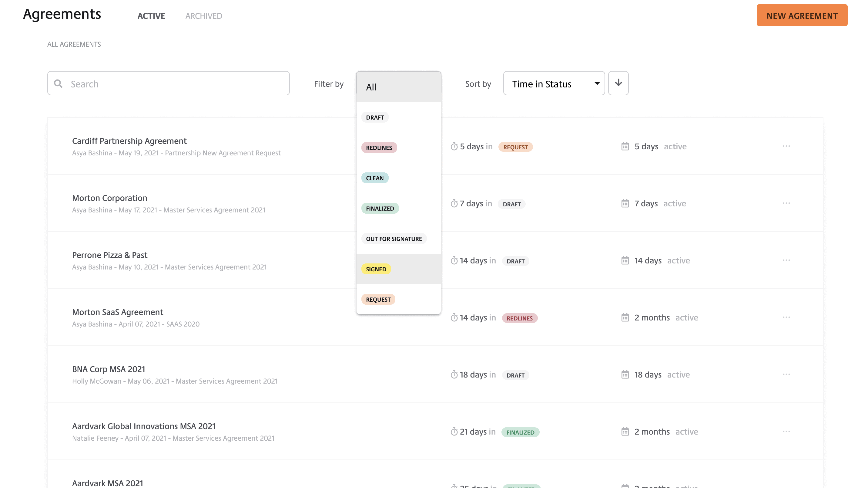This screenshot has height=488, width=868.
Task: Click the search magnifier icon
Action: coord(58,83)
